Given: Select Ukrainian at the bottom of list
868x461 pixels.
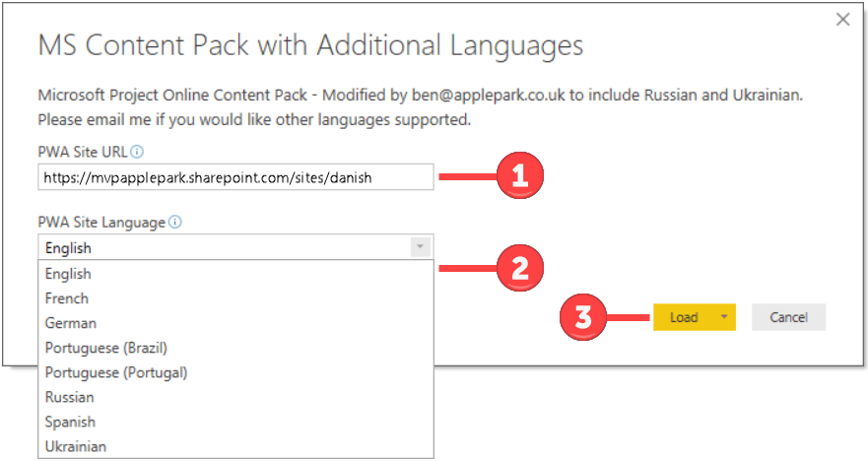Looking at the screenshot, I should point(235,446).
